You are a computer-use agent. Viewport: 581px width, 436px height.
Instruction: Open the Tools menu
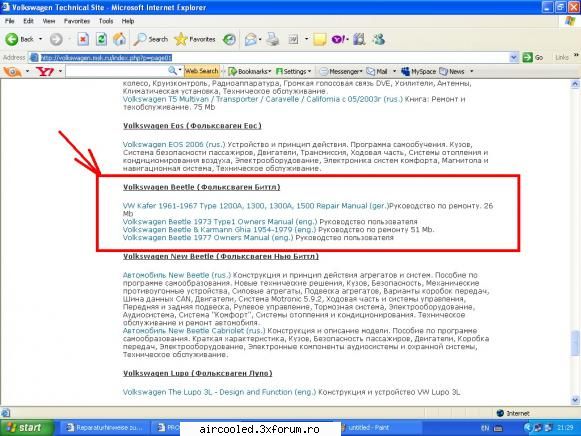coord(106,21)
